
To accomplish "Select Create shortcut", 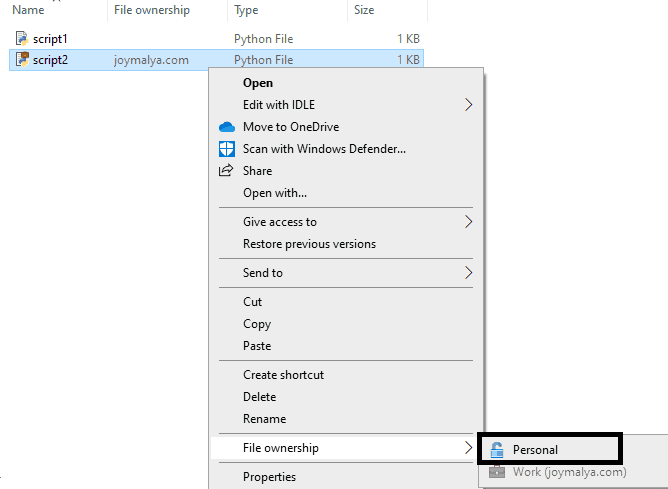I will tap(346, 375).
